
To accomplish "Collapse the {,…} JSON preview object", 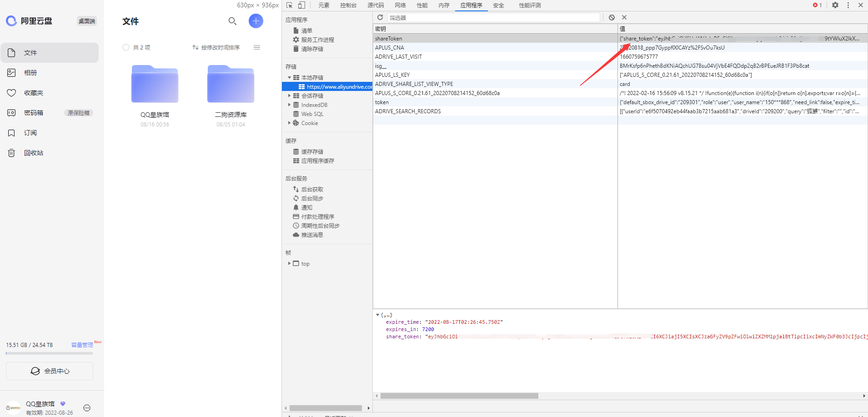I will tap(377, 315).
